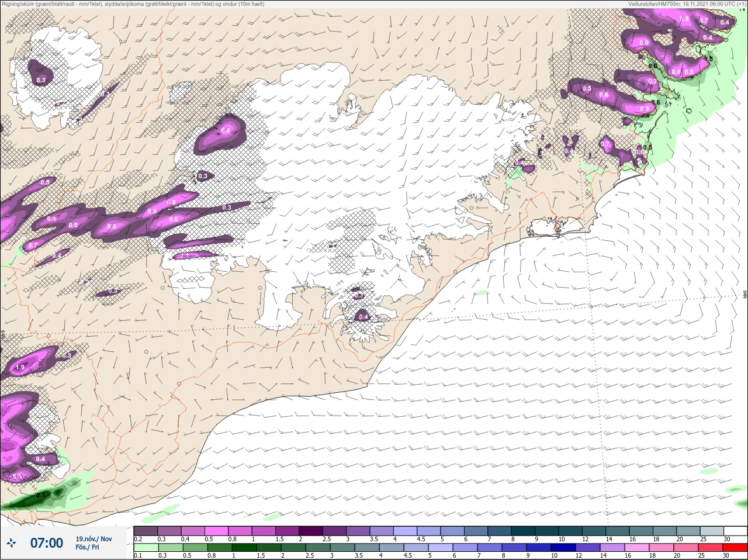Select the upper legend swatch labeled 0.2
This screenshot has width=748, height=560.
pyautogui.click(x=146, y=531)
